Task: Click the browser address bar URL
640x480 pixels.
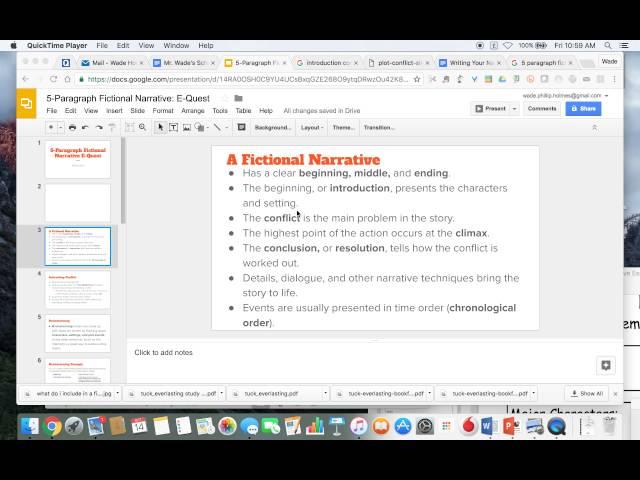Action: [248, 79]
